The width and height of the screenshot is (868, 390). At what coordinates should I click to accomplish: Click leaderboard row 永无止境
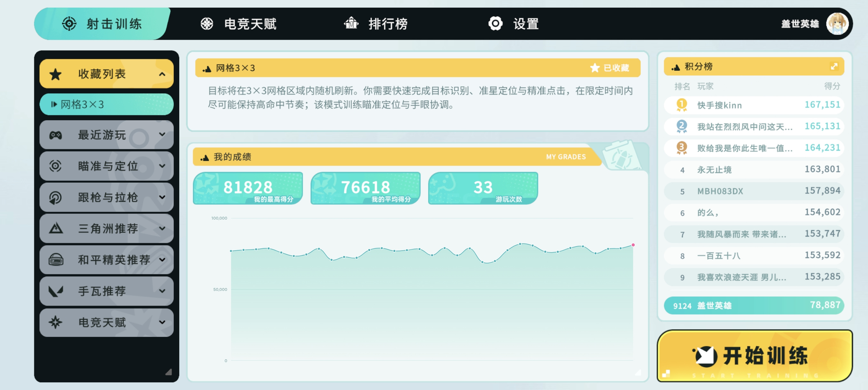pos(754,170)
